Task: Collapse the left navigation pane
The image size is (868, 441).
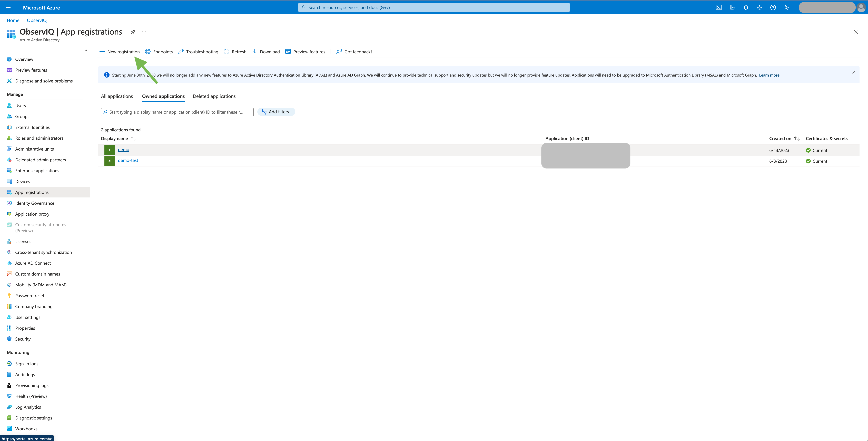Action: 86,49
